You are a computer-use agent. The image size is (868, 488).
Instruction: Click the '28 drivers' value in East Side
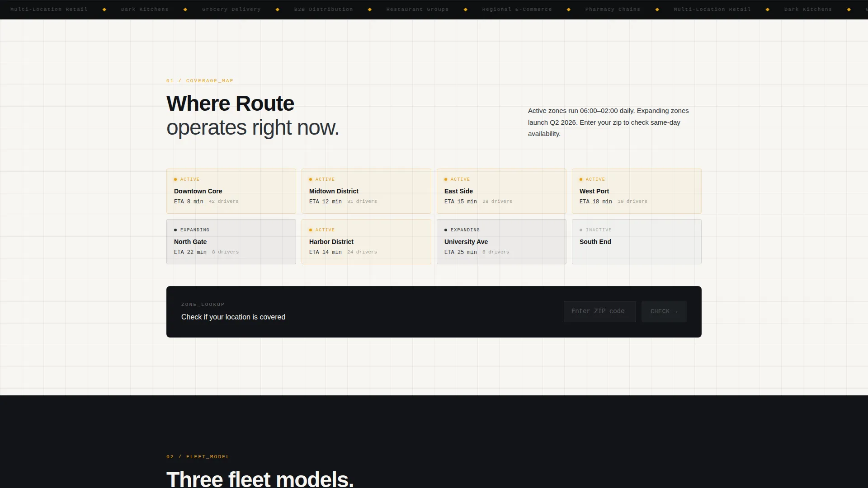497,202
